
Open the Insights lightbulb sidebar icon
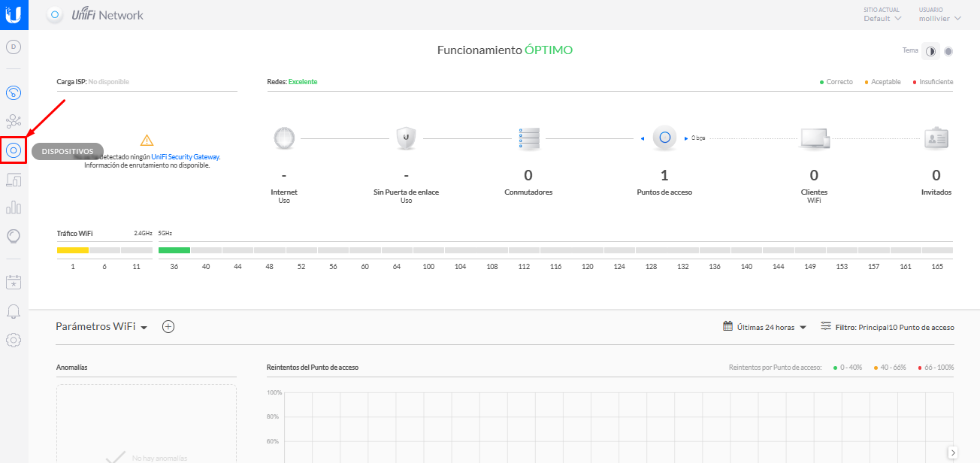[14, 236]
